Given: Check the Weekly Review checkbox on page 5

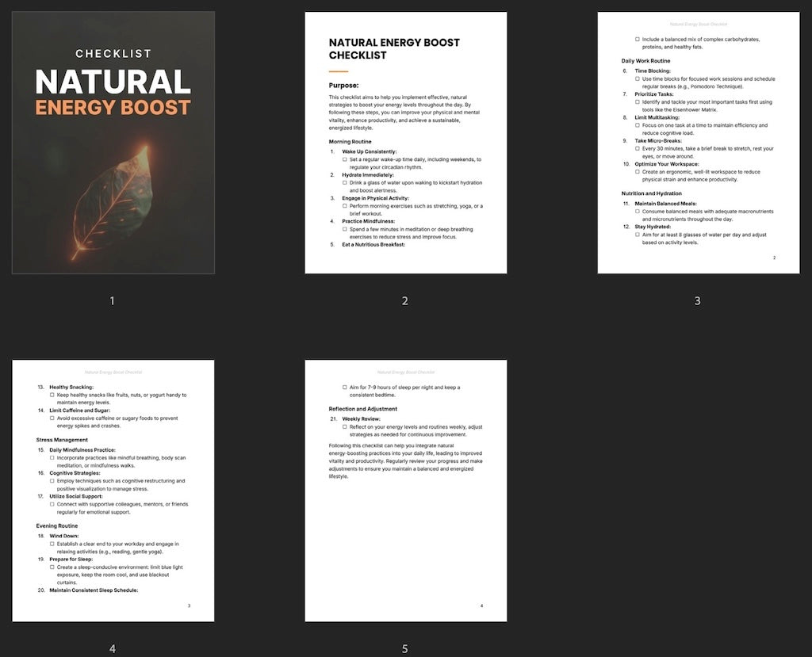Looking at the screenshot, I should coord(343,426).
